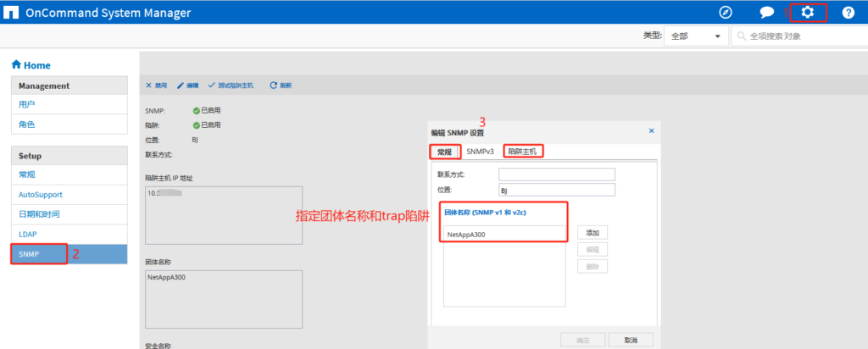Open 日期和时间 in Setup sidebar
This screenshot has height=349, width=868.
70,214
